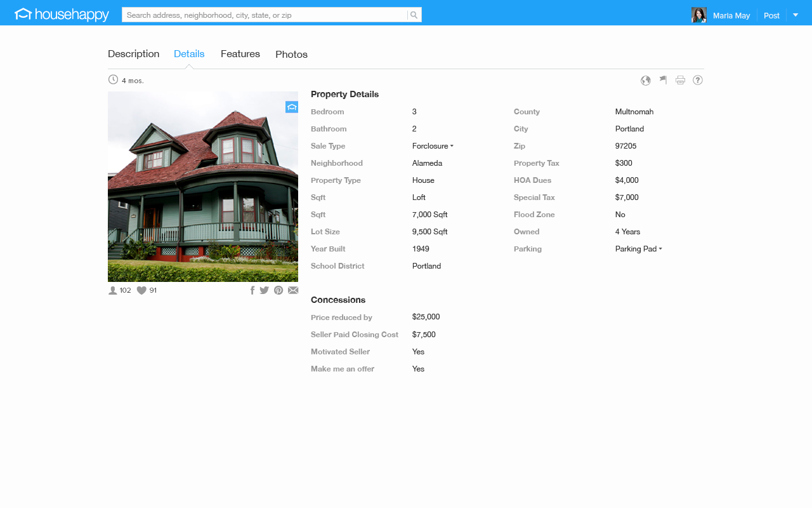
Task: Click the globe map icon
Action: pos(646,80)
